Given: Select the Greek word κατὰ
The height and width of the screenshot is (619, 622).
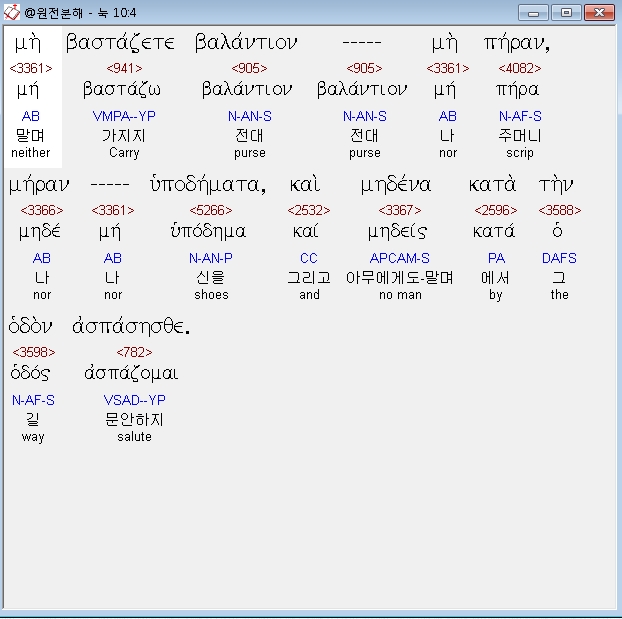Looking at the screenshot, I should click(492, 185).
